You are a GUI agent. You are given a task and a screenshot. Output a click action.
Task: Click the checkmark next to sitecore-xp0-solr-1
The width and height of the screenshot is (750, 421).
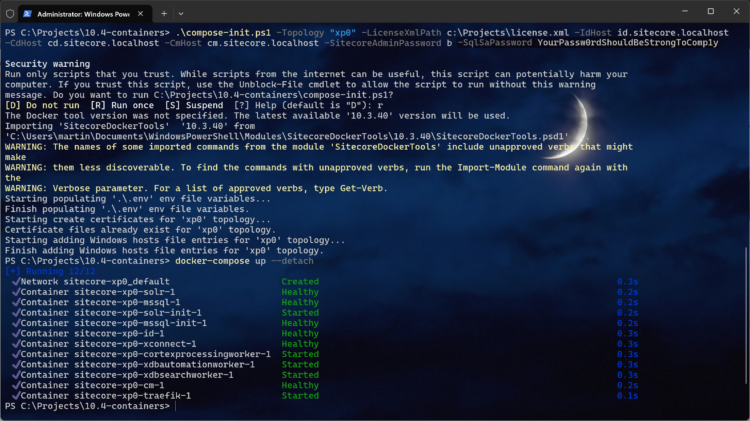[14, 292]
